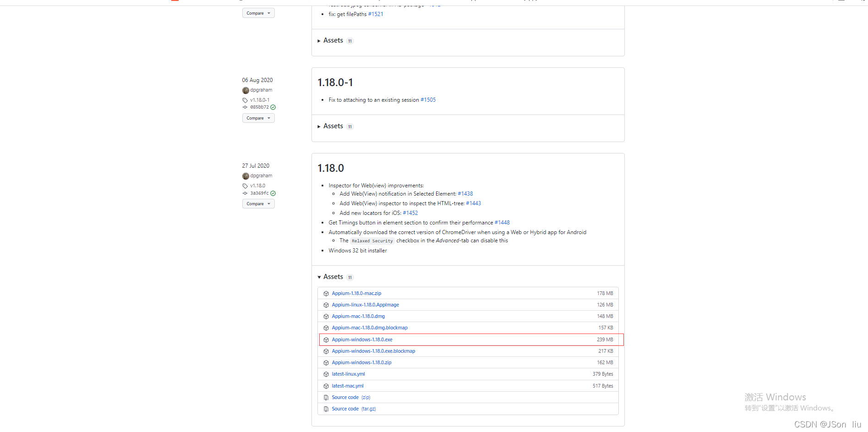The height and width of the screenshot is (432, 868).
Task: Download Appium-windows-1.18.0.zip archive
Action: click(361, 362)
